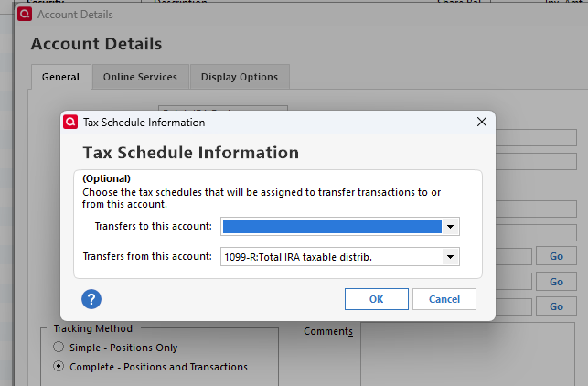Click the 'Transfers to this account:' label
The image size is (588, 386).
[x=154, y=226]
